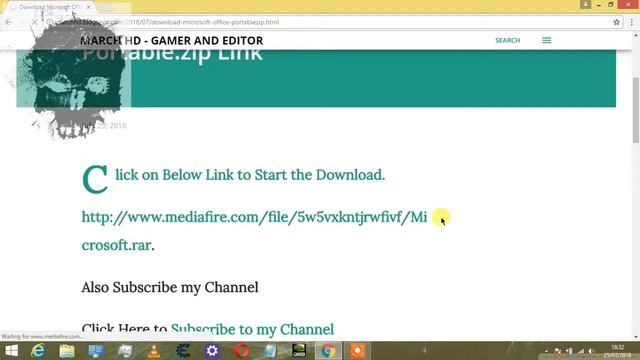This screenshot has width=640, height=360.
Task: Bookmark this page with the star icon
Action: coord(616,22)
